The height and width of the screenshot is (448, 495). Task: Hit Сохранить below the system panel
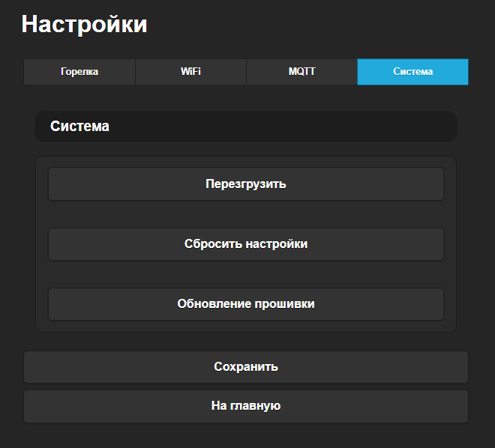(246, 367)
